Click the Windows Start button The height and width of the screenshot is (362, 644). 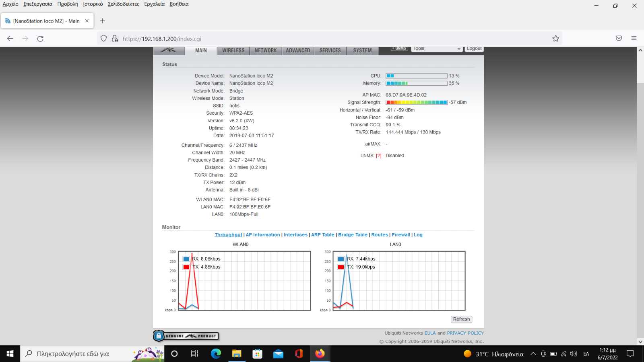10,354
